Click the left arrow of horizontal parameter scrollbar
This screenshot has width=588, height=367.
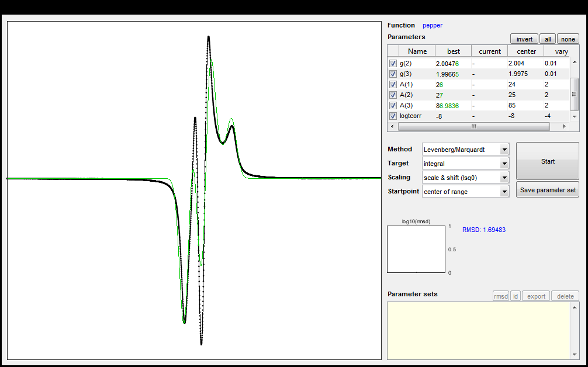392,127
